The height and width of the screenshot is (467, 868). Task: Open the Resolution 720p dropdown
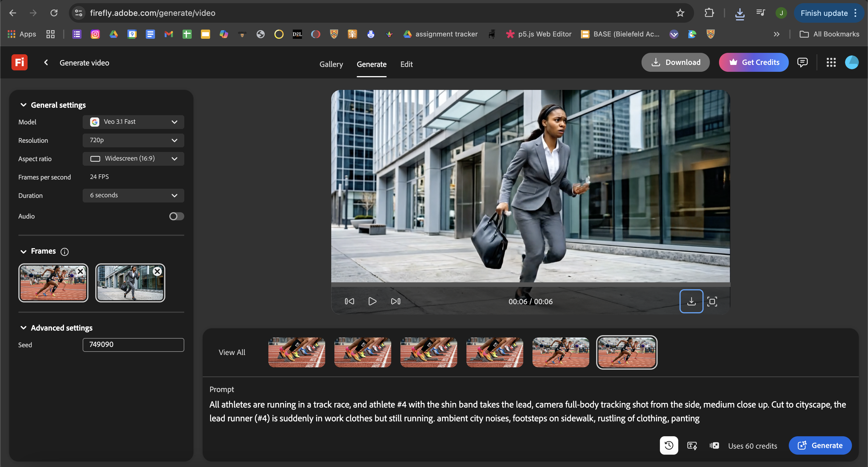pos(133,140)
